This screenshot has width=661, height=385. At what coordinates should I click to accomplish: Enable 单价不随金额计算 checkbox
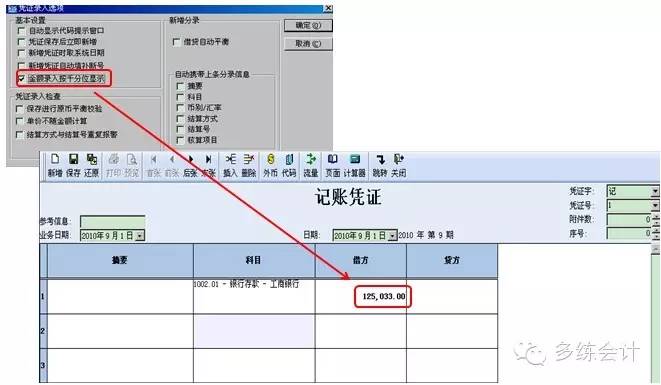19,121
